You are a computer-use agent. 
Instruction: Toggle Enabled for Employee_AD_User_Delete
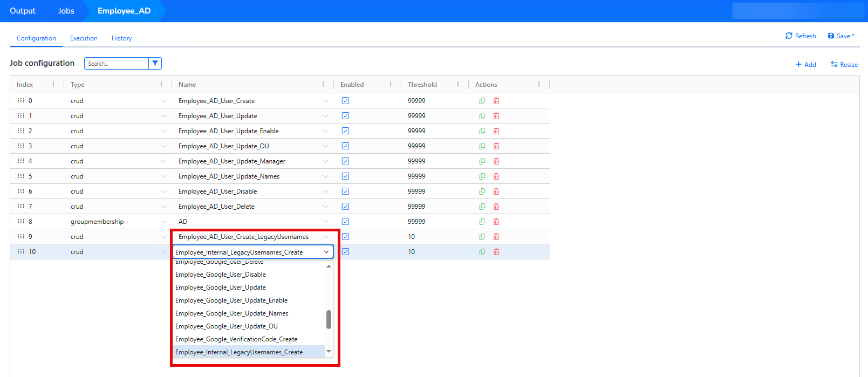point(345,207)
